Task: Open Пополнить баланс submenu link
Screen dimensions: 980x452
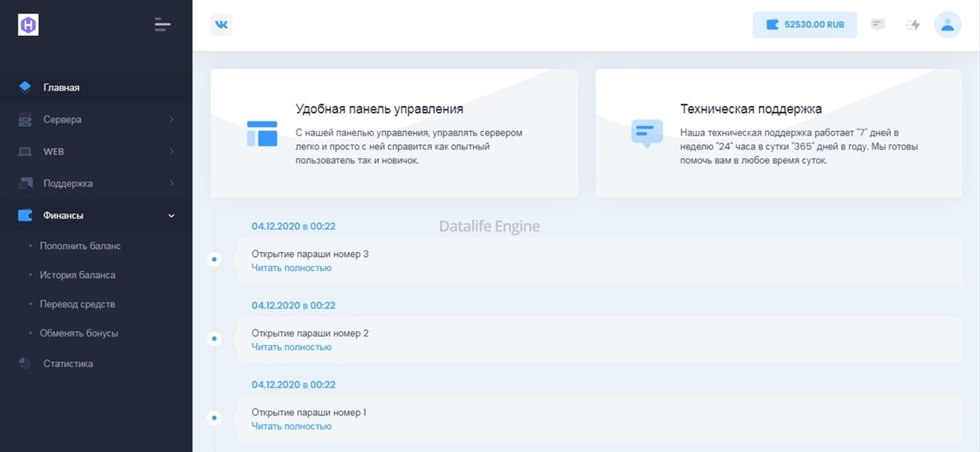Action: 80,246
